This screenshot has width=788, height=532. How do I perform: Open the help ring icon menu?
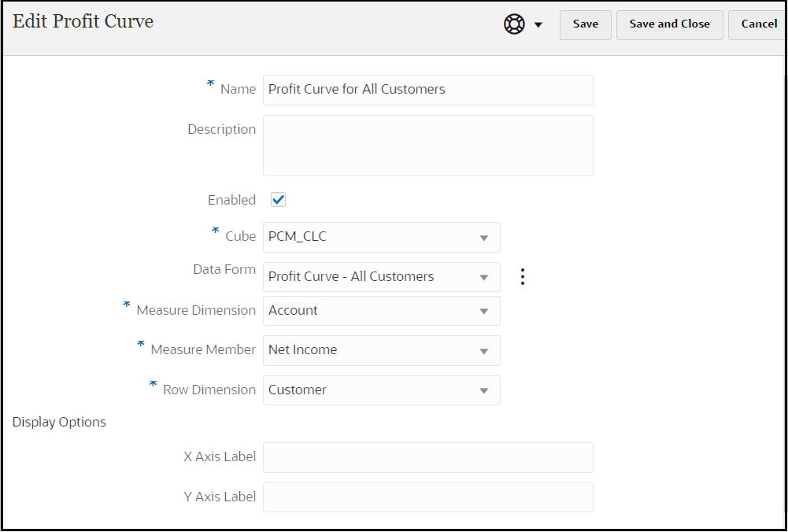pyautogui.click(x=512, y=24)
